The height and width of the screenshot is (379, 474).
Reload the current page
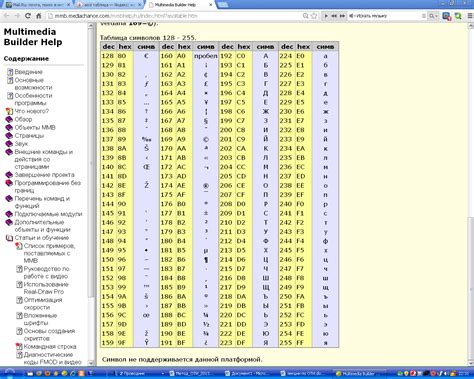click(28, 16)
